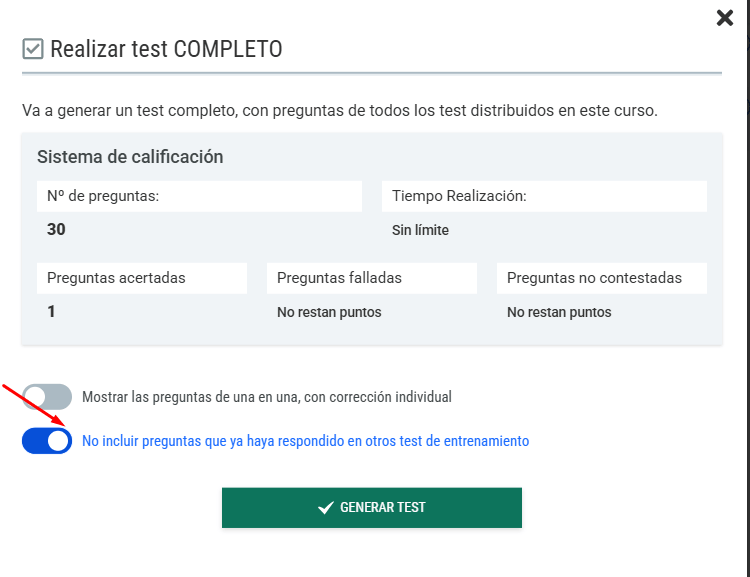Disable the exclude answered questions switch

47,441
